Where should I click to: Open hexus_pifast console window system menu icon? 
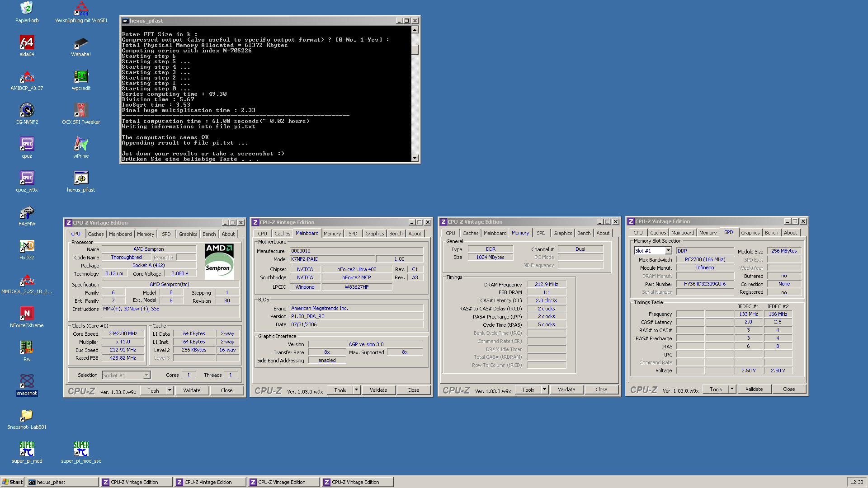pyautogui.click(x=125, y=21)
